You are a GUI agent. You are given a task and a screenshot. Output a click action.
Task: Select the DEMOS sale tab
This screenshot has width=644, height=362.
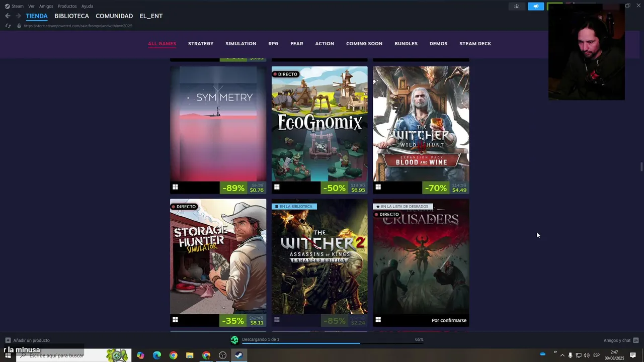point(438,44)
